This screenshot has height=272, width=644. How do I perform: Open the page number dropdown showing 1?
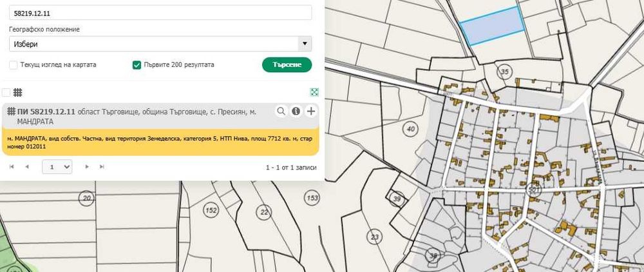click(x=57, y=167)
